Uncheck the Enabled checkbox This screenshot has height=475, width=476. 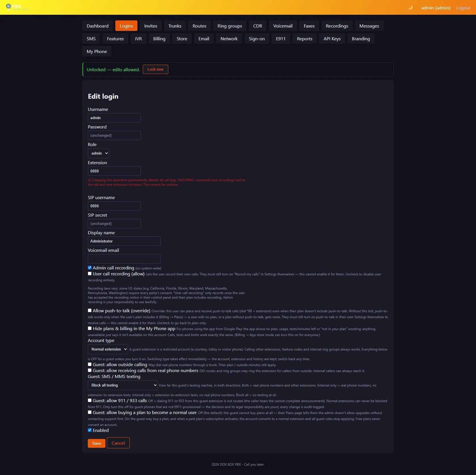[x=90, y=430]
